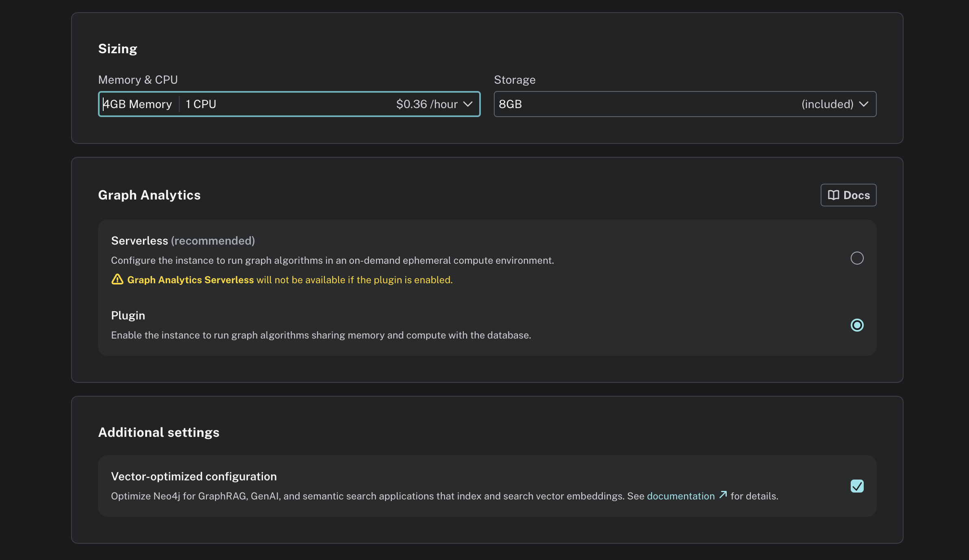The width and height of the screenshot is (969, 560).
Task: Uncheck Vector-optimized configuration
Action: click(857, 486)
